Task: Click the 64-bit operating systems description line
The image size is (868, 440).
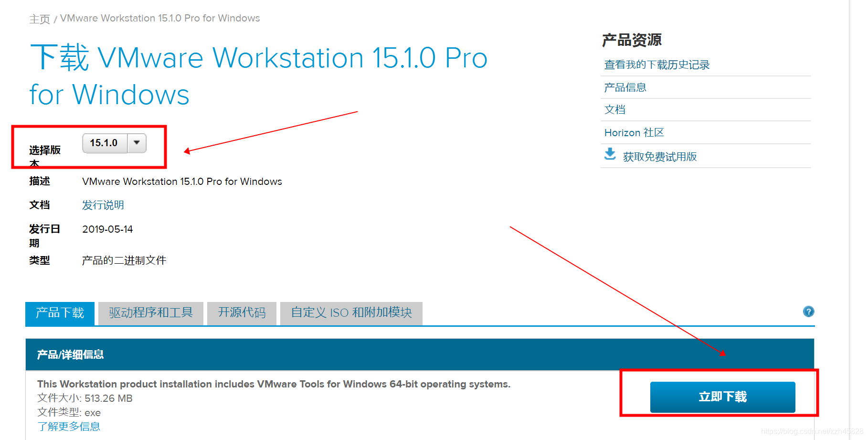Action: 274,384
